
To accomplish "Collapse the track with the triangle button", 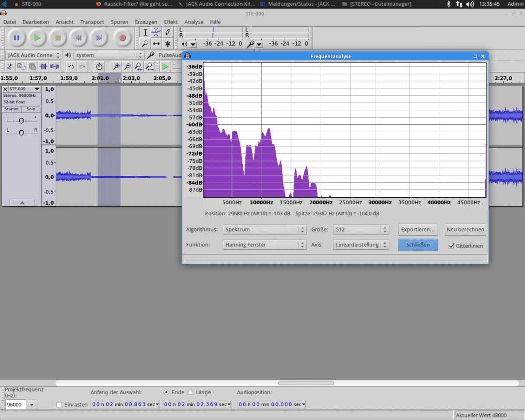I will 21,203.
